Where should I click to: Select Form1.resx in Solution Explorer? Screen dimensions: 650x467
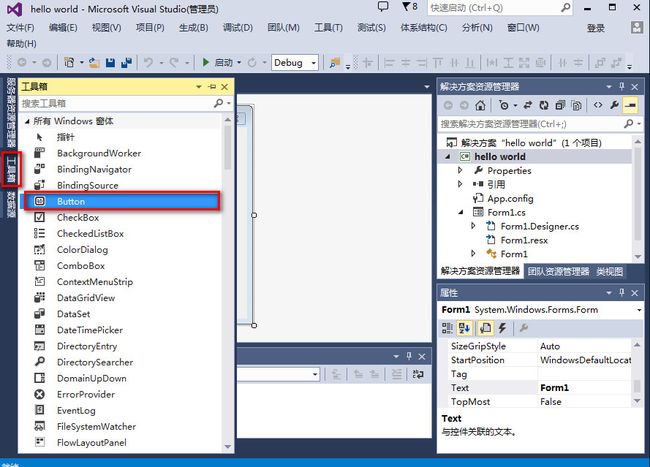[x=524, y=240]
